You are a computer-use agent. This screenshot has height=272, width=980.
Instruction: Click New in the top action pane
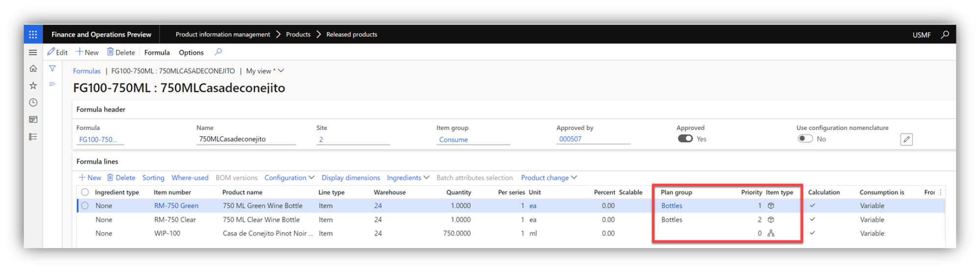pyautogui.click(x=87, y=52)
